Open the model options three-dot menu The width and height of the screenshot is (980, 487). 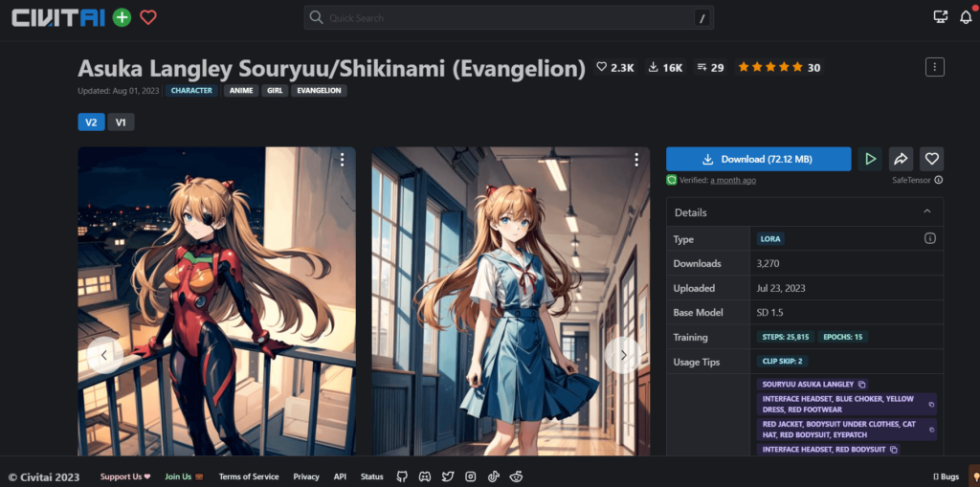tap(935, 67)
